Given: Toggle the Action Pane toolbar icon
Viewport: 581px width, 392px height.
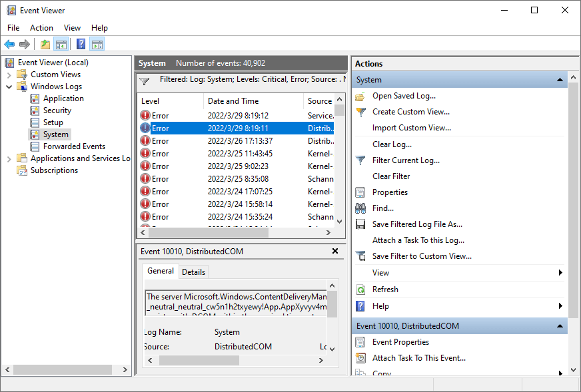Looking at the screenshot, I should (x=97, y=45).
